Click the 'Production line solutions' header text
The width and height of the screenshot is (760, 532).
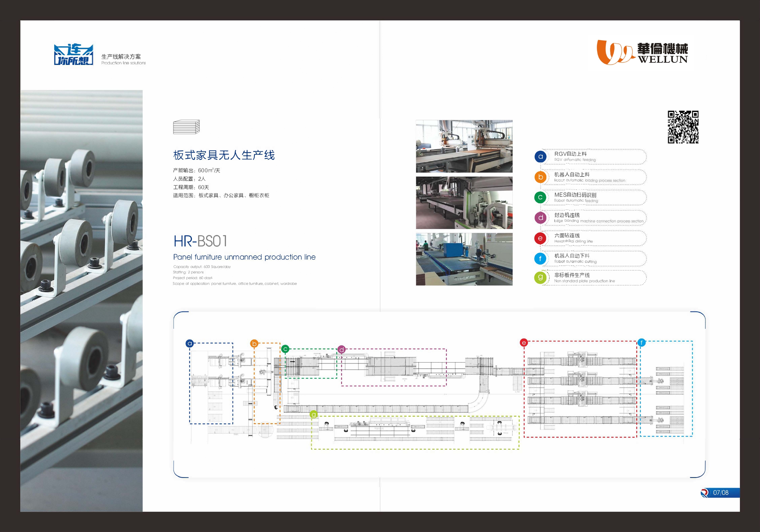(x=124, y=63)
